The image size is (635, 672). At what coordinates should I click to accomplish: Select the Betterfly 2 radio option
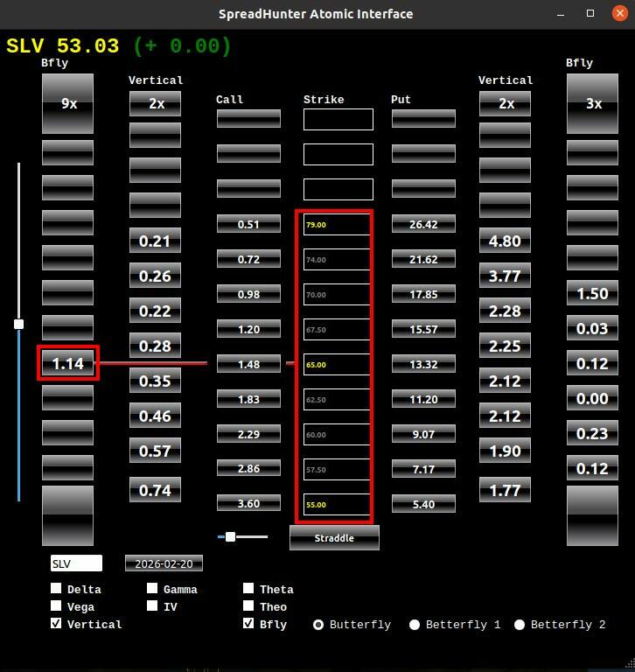point(520,625)
